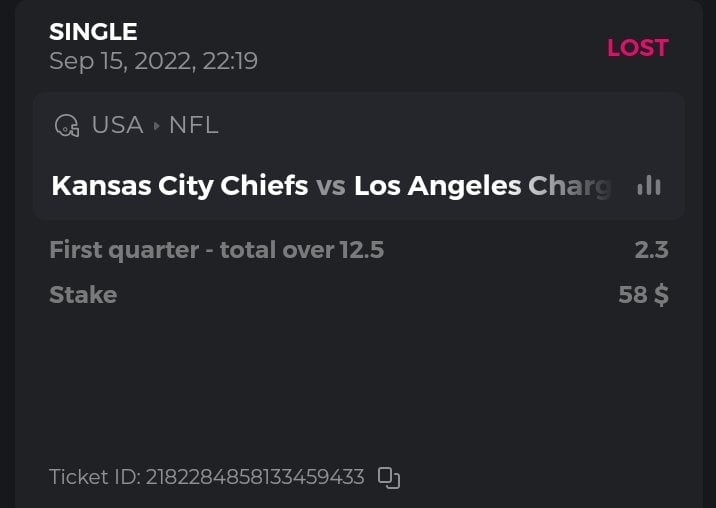Select the ticket ID number text
The height and width of the screenshot is (508, 716).
(255, 477)
